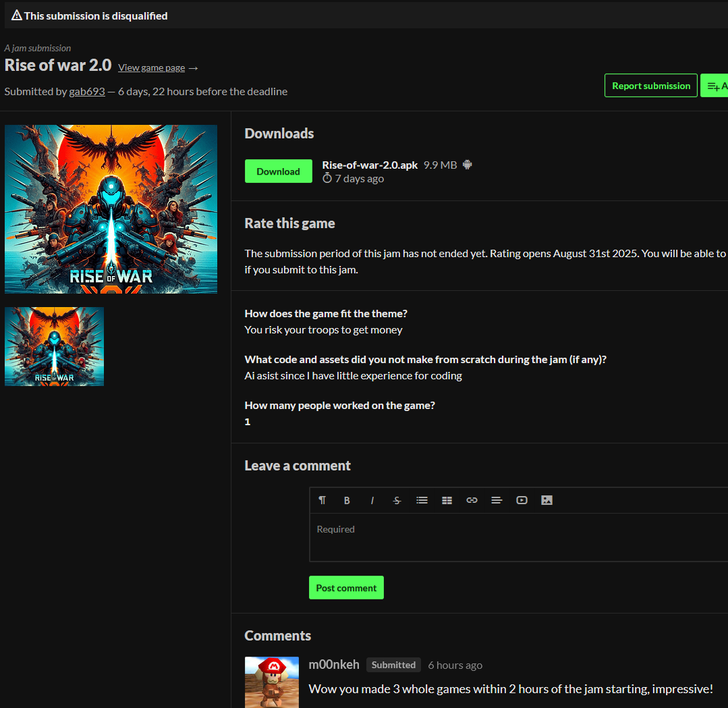Focus the Required comment text field
The width and height of the screenshot is (728, 708).
pyautogui.click(x=519, y=537)
